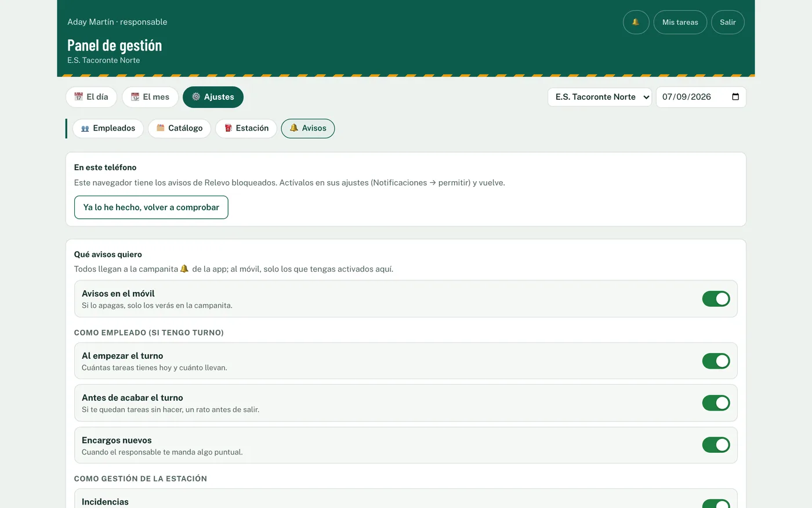
Task: Switch to El mes view
Action: coord(150,97)
